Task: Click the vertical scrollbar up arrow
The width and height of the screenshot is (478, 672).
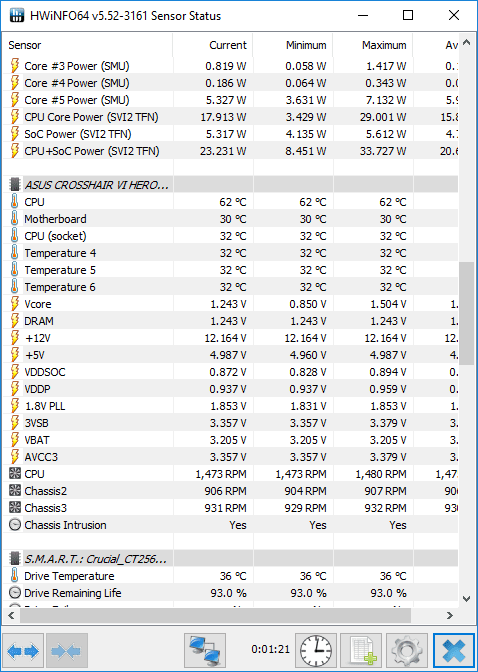Action: pos(466,43)
